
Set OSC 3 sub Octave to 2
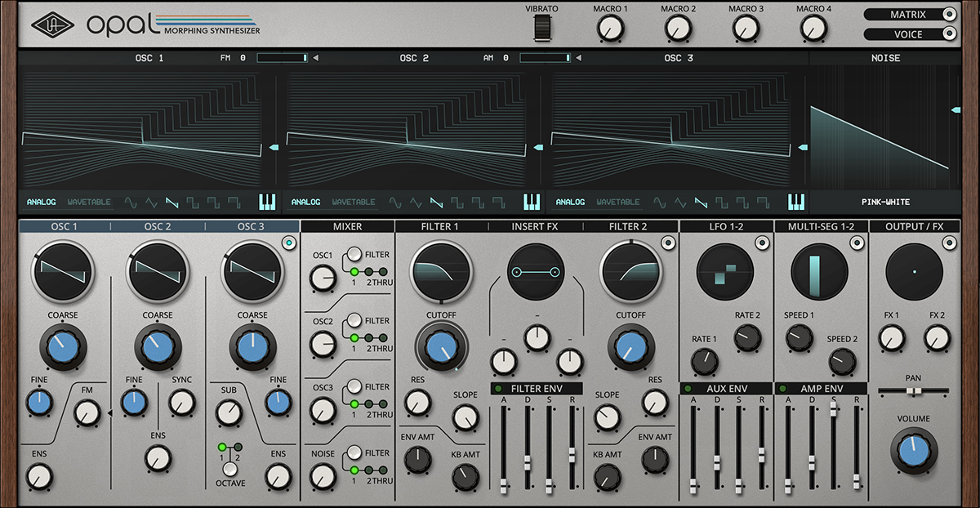click(x=238, y=447)
